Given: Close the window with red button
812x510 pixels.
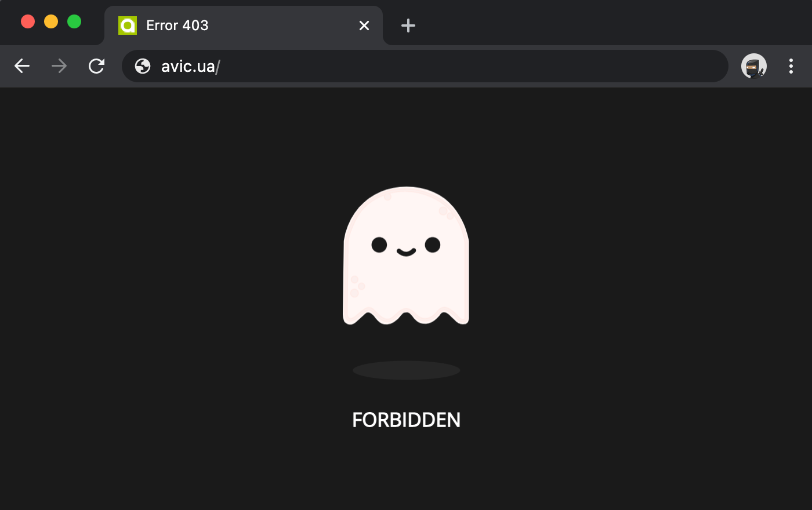Looking at the screenshot, I should (28, 21).
